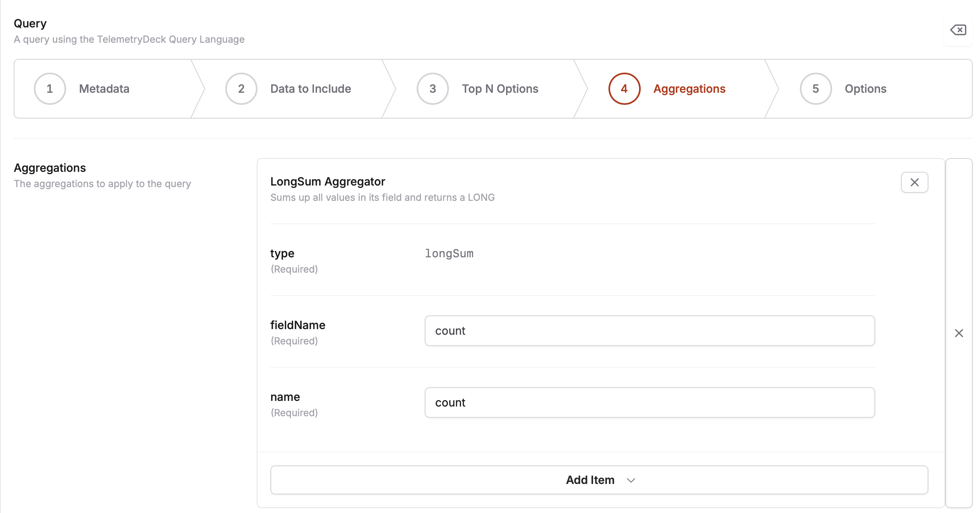Screen dimensions: 980x513
Task: Click the step 3 number circle
Action: [x=432, y=89]
